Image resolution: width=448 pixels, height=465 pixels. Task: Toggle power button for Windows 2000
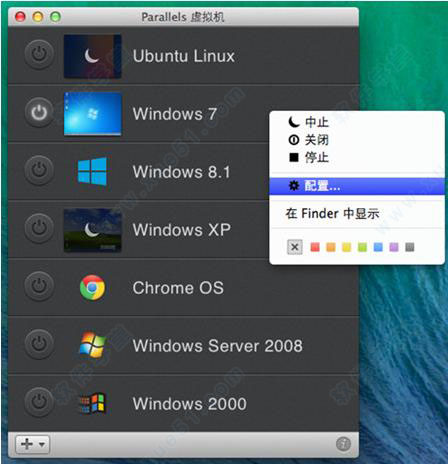(39, 402)
